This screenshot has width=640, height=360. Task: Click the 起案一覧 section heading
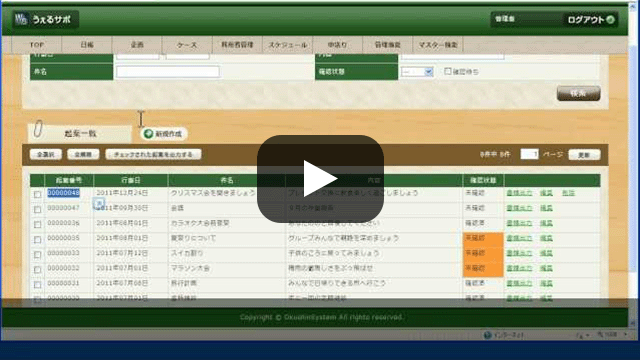tap(80, 133)
